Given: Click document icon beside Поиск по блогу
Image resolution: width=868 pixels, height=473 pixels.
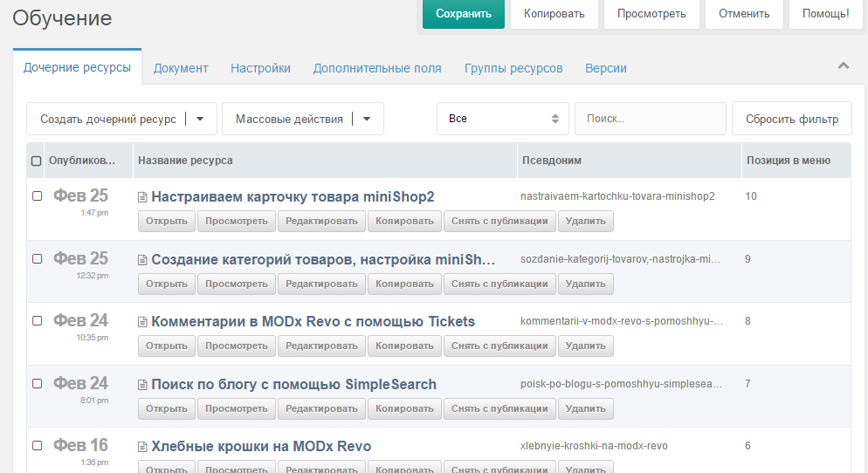Looking at the screenshot, I should [142, 385].
